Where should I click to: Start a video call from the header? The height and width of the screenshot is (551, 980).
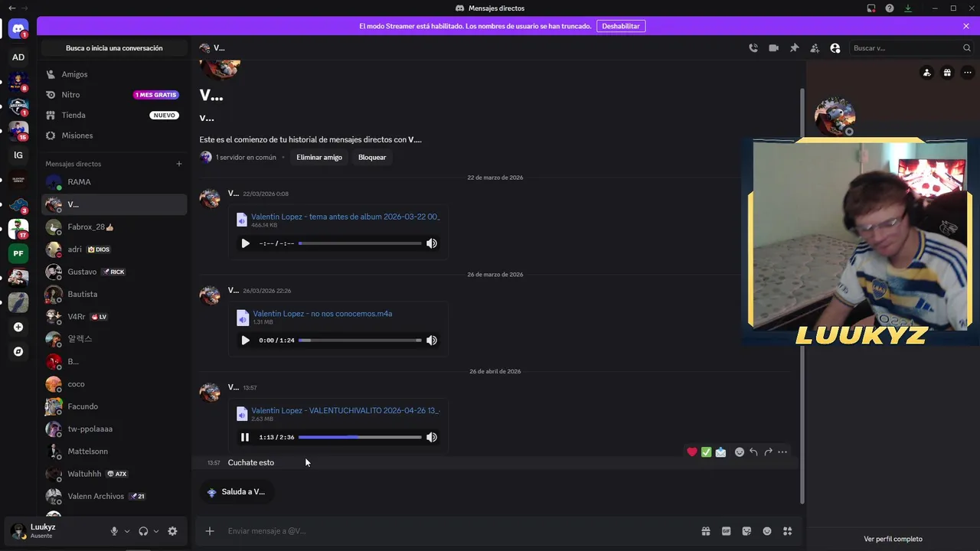774,48
